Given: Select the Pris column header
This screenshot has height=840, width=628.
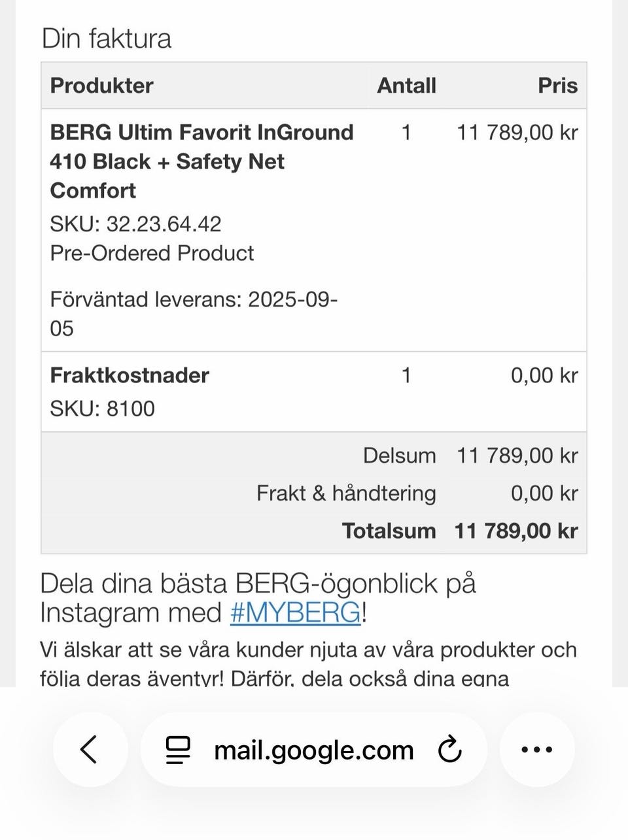Looking at the screenshot, I should tap(557, 86).
